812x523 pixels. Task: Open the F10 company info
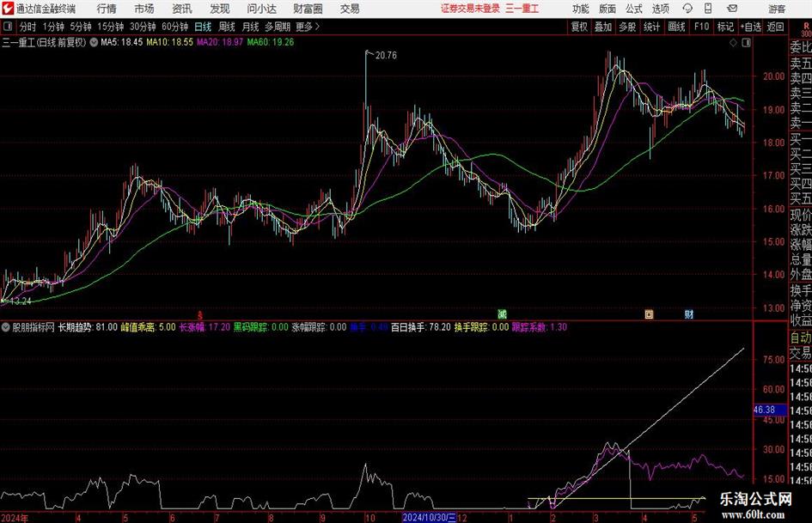click(702, 27)
